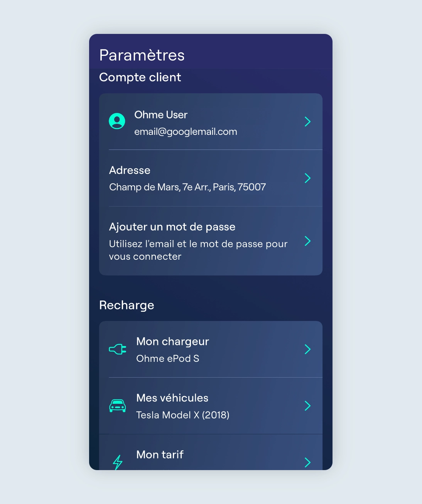Click the Champ de Mars address line
Image resolution: width=422 pixels, height=504 pixels.
click(x=187, y=187)
